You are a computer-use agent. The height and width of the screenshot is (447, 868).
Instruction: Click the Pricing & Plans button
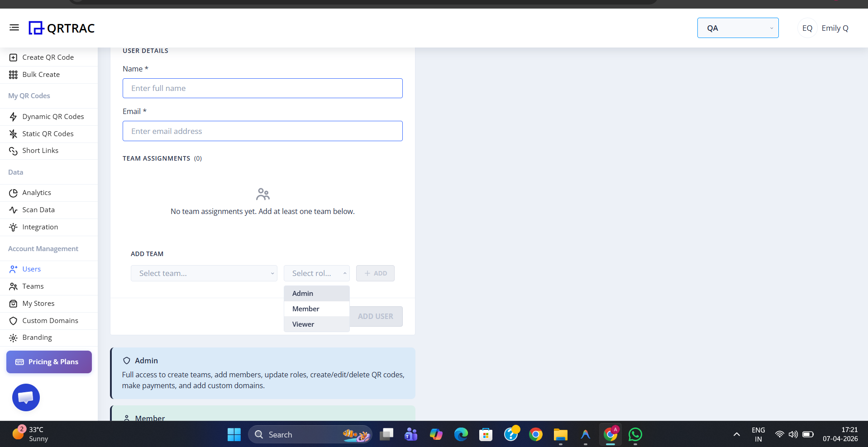click(48, 361)
